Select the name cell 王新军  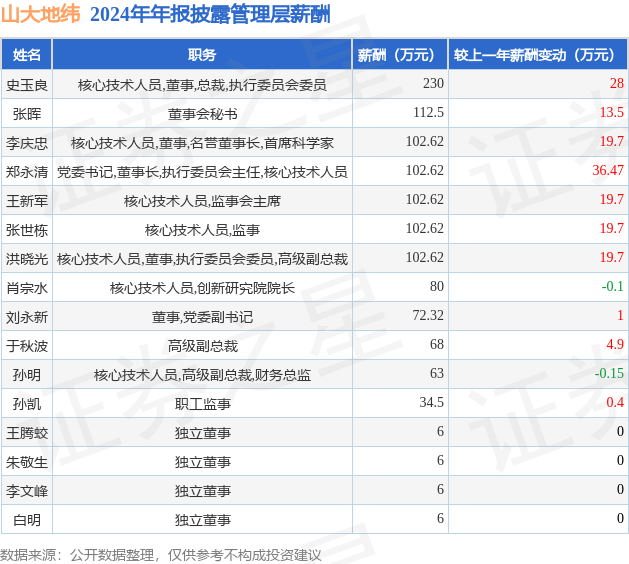pos(27,201)
